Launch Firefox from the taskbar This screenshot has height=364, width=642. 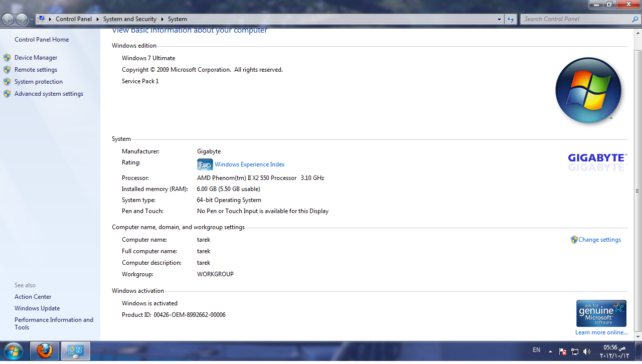click(x=45, y=350)
